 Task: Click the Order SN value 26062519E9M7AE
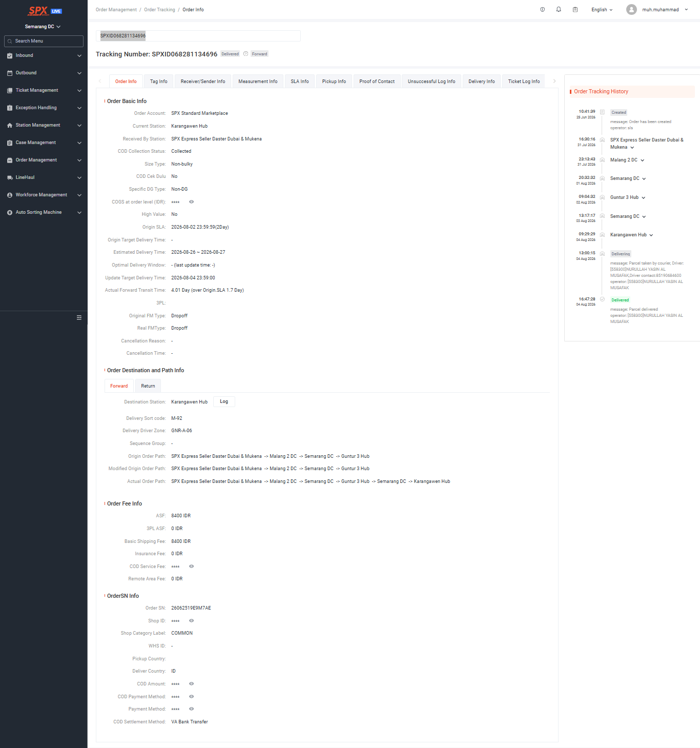tap(191, 608)
